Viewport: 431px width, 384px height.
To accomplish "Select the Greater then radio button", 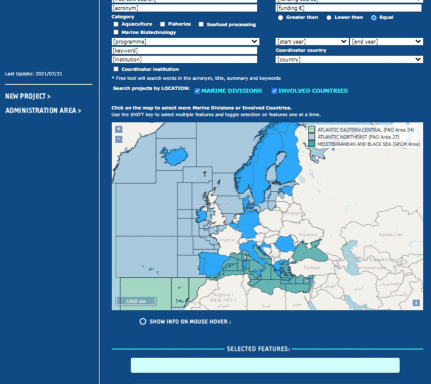I will (280, 18).
